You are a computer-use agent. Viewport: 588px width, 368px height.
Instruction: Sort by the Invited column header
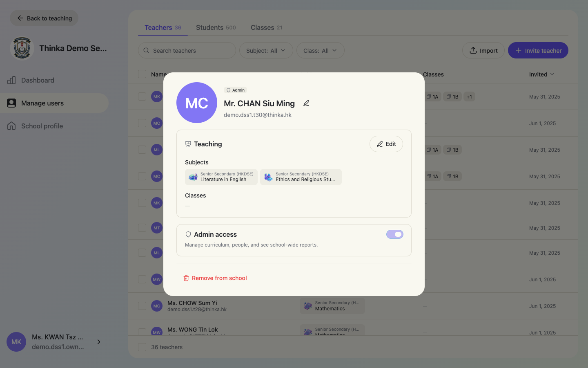point(541,74)
